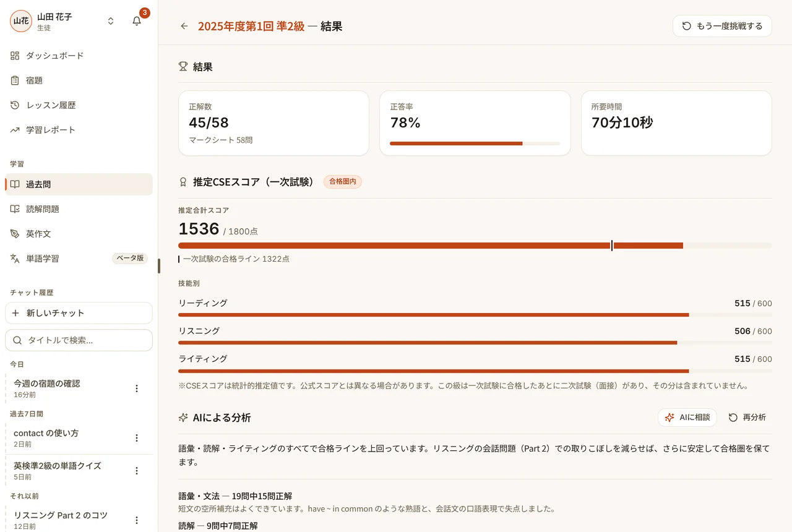Open 学習レポート in sidebar
Image resolution: width=792 pixels, height=532 pixels.
coord(79,130)
